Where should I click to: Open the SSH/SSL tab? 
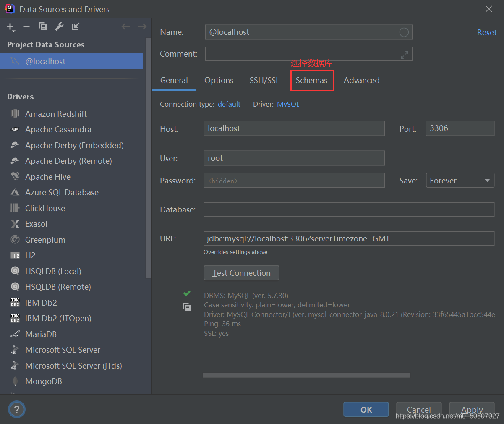[x=264, y=80]
